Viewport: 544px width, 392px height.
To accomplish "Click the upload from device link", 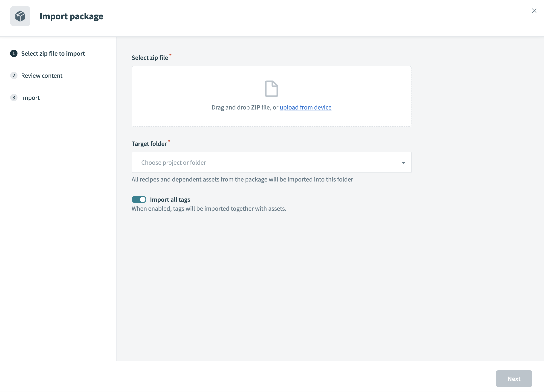I will coord(305,107).
